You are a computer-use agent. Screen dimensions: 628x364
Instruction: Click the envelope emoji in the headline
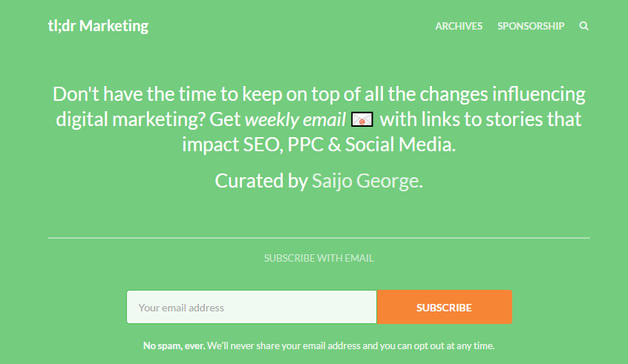[362, 119]
